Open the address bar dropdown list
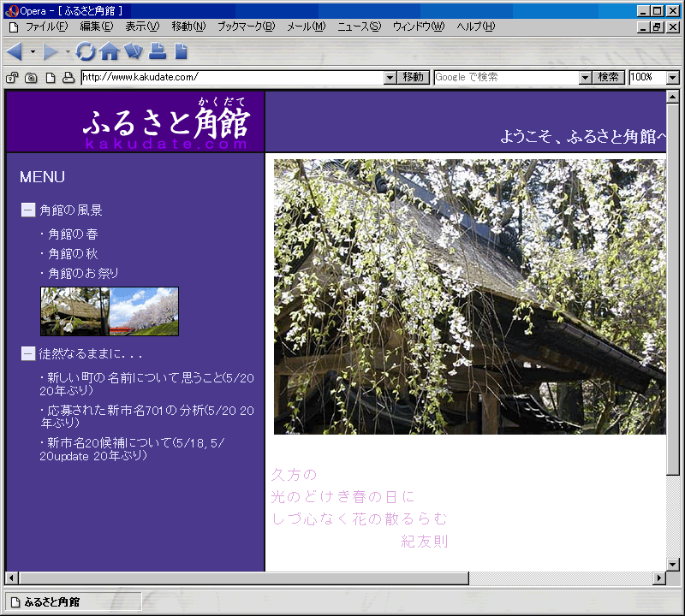Screen dimensions: 685x616 [390, 78]
